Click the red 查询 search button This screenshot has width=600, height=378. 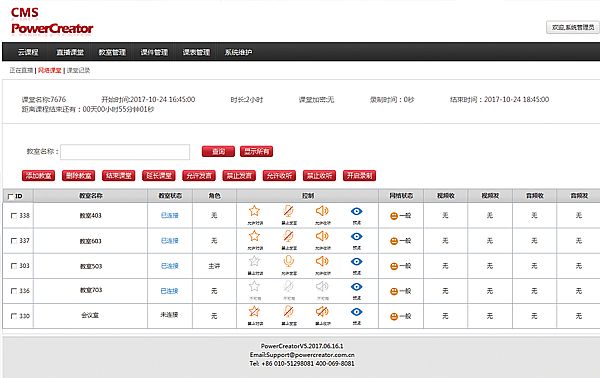pos(218,152)
